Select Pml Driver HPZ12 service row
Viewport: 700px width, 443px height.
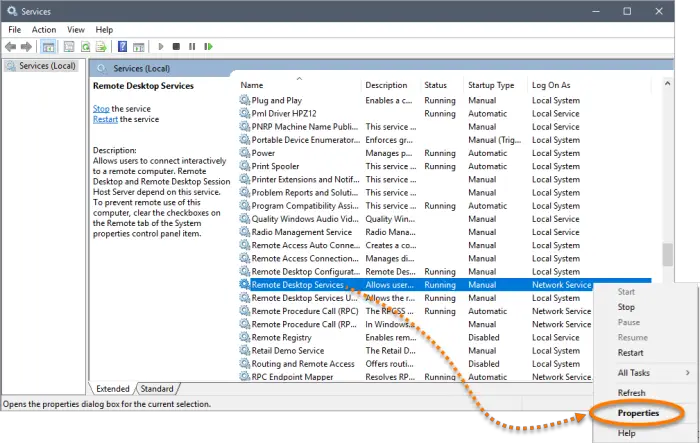coord(444,113)
